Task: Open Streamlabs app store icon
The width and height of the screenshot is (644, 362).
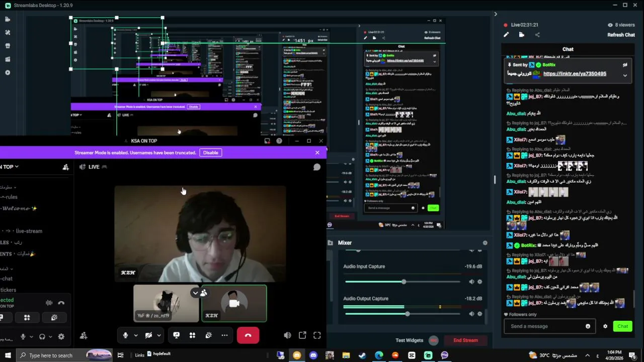Action: coord(8,46)
